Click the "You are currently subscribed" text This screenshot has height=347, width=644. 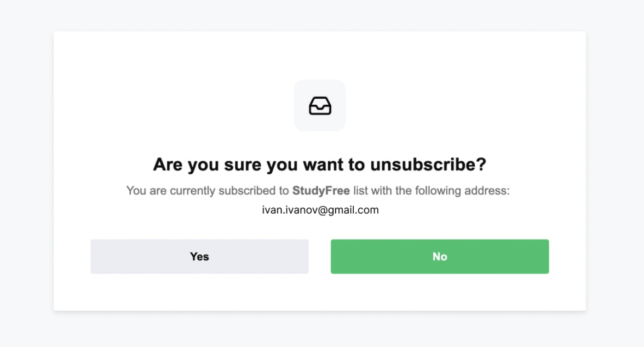click(181, 191)
